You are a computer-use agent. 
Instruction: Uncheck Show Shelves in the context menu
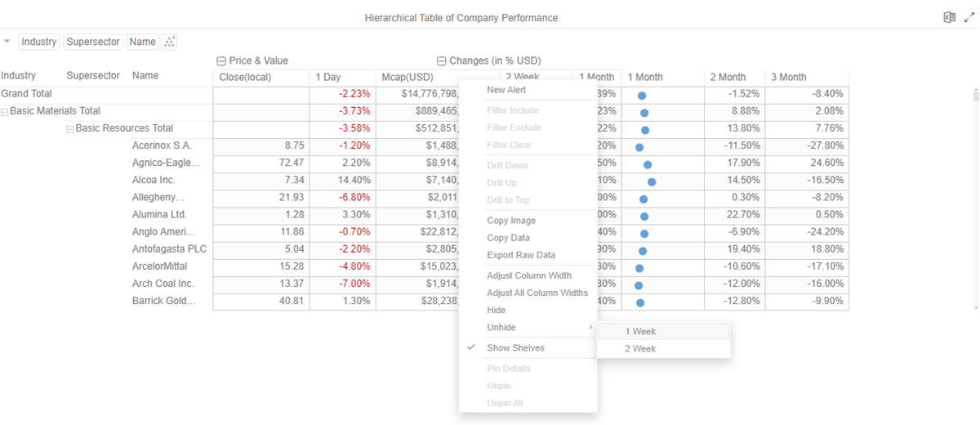pos(515,348)
